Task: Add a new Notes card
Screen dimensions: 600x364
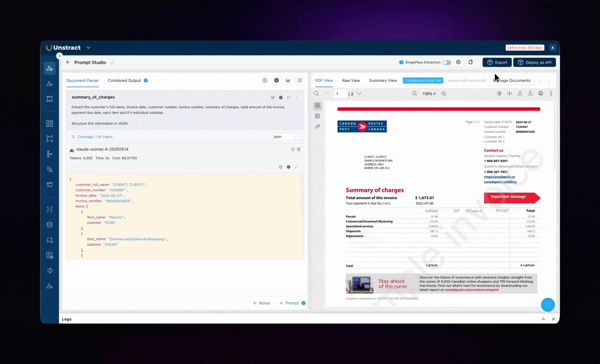Action: click(x=262, y=303)
